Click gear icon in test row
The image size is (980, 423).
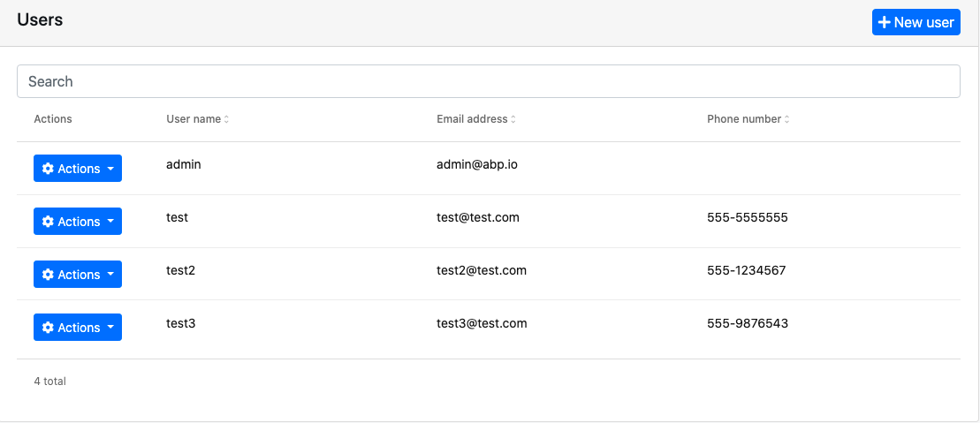pos(49,222)
